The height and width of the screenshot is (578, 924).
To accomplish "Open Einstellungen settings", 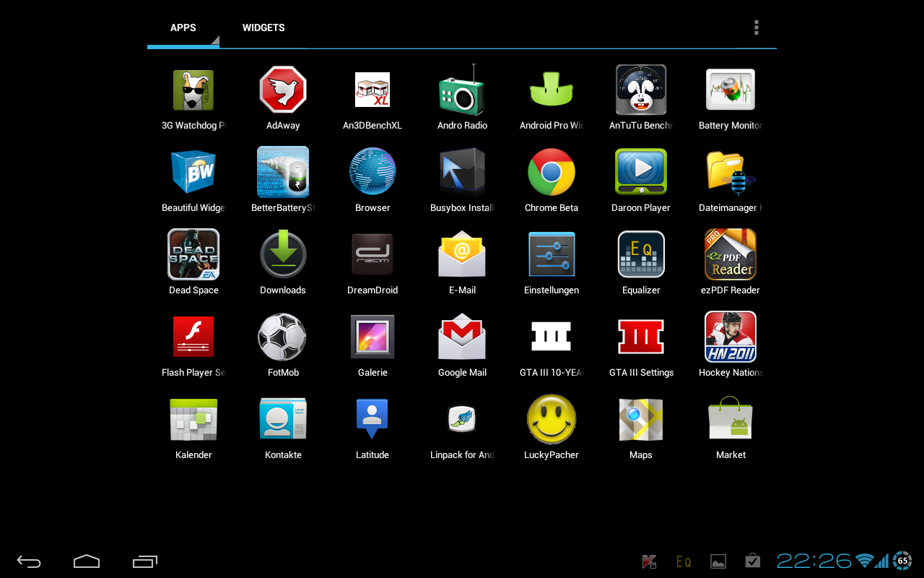I will click(x=552, y=255).
